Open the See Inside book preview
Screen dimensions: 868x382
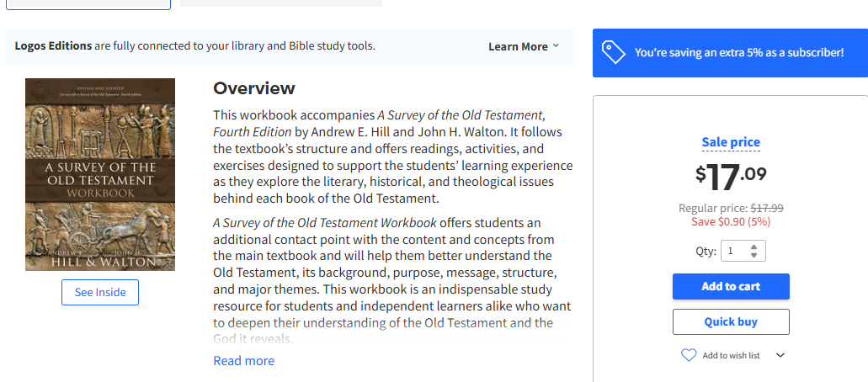100,292
